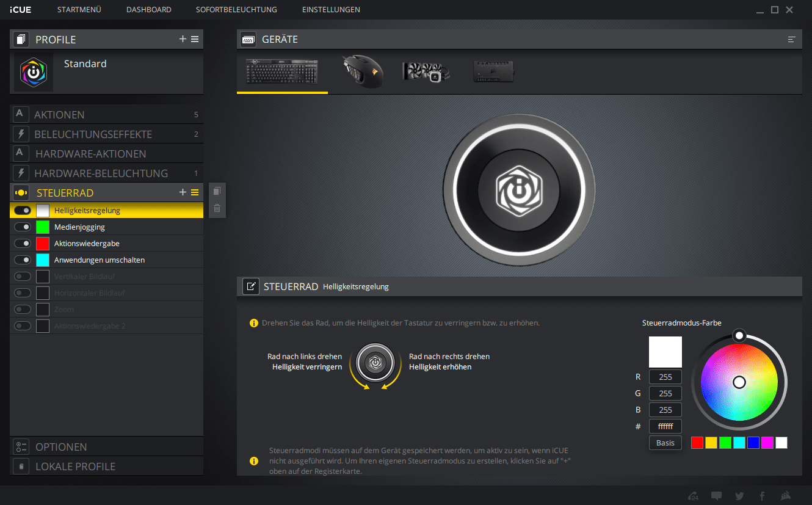Enable Vertikaler Bildlauf mode
812x505 pixels.
(23, 276)
